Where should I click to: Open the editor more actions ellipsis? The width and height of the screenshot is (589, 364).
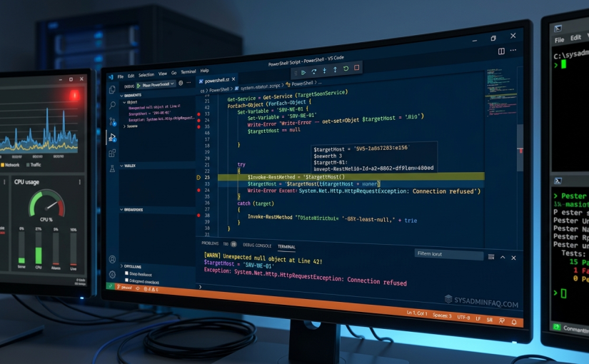tap(513, 50)
